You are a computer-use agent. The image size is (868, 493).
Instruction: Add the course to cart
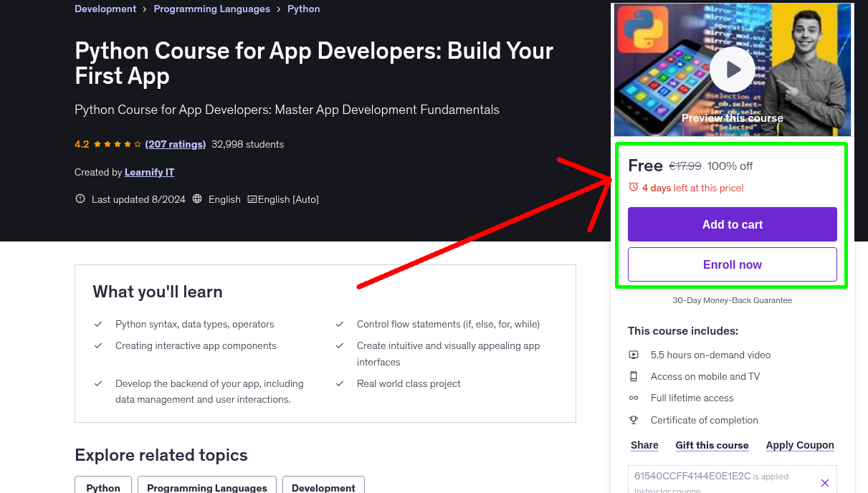732,224
